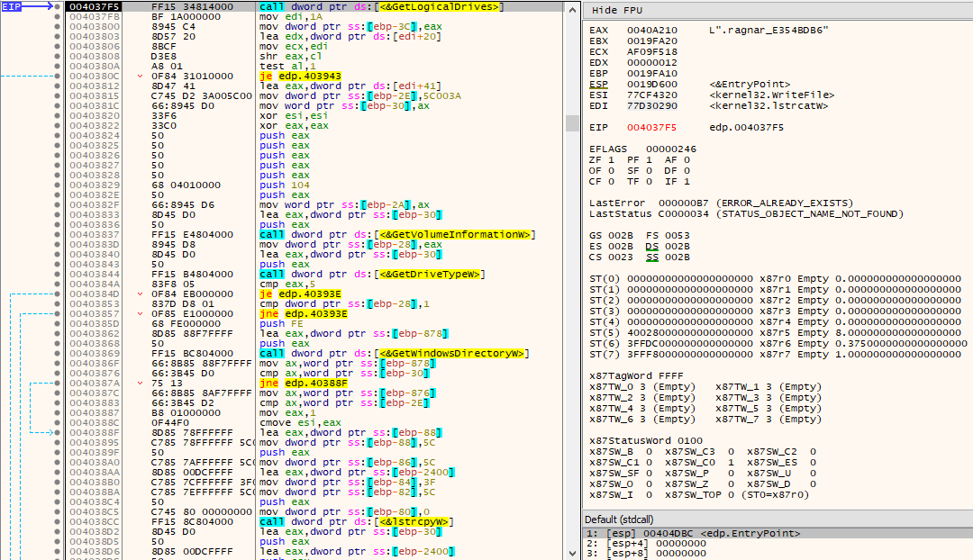Select the 'jne edp.40393E' instruction

point(304,314)
